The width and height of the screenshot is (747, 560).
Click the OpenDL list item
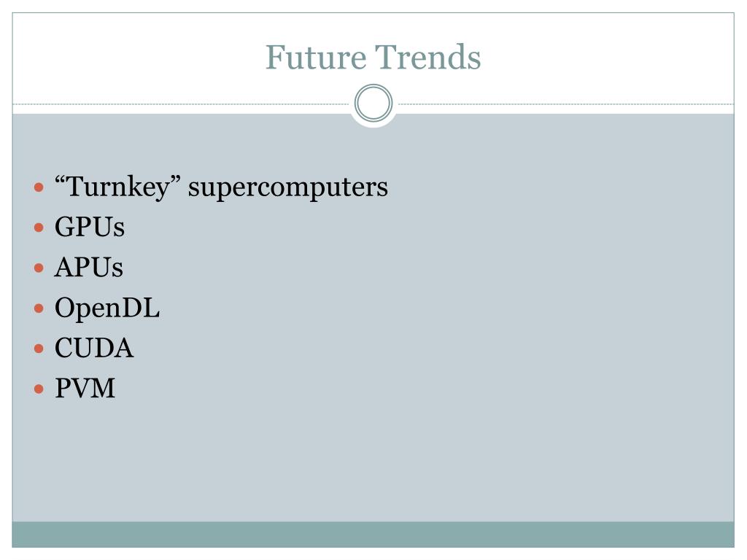click(107, 308)
